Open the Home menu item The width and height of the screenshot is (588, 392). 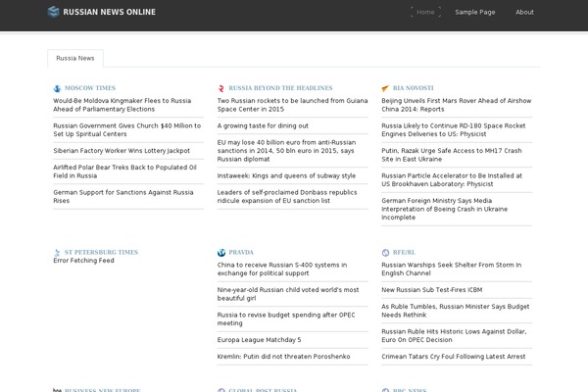(x=425, y=12)
